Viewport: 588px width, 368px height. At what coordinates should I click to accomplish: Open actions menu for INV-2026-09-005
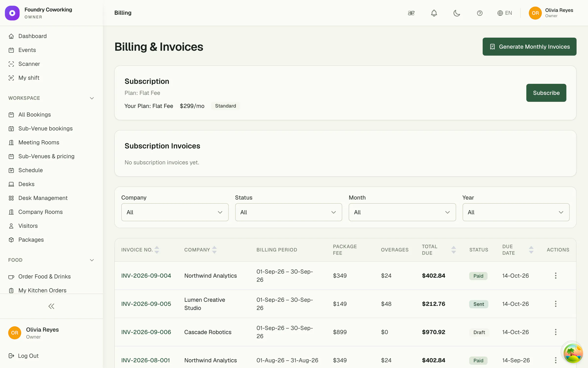(x=556, y=304)
